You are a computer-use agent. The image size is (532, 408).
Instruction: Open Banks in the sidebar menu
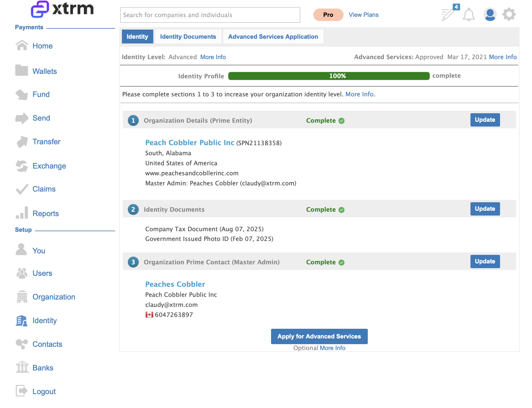tap(43, 368)
